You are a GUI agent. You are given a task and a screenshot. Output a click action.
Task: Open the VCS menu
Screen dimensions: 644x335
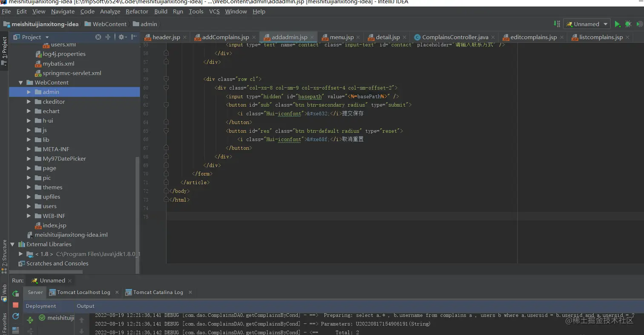pos(214,11)
